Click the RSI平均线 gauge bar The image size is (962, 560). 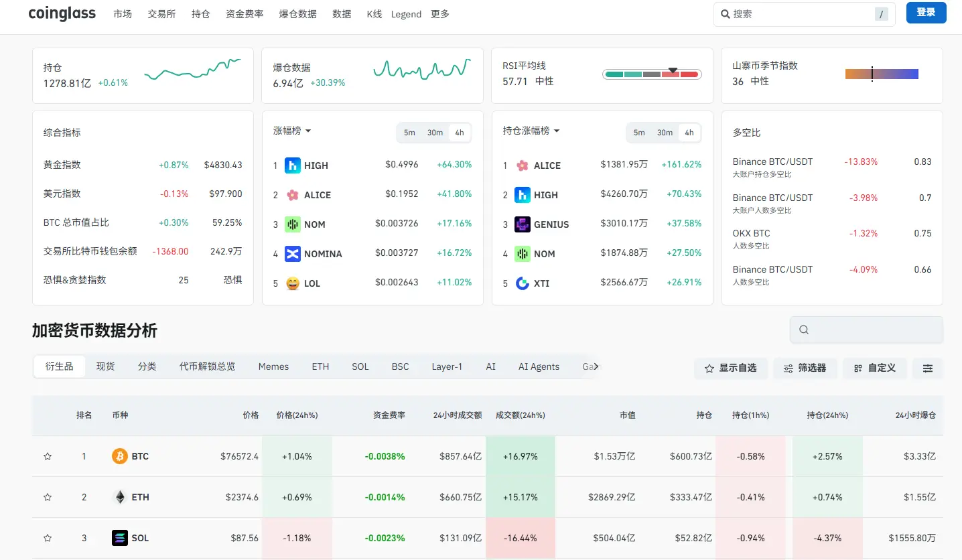pyautogui.click(x=652, y=74)
